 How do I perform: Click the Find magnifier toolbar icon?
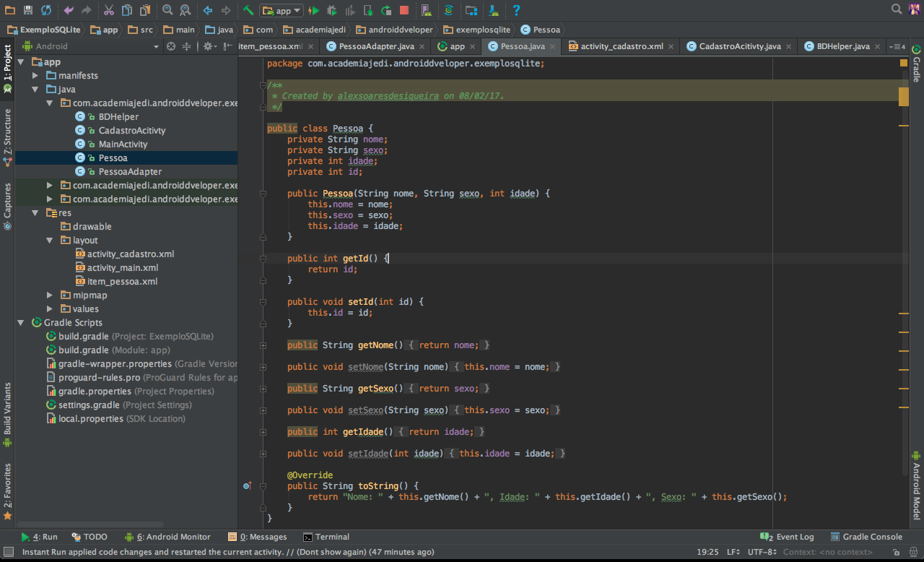[167, 10]
